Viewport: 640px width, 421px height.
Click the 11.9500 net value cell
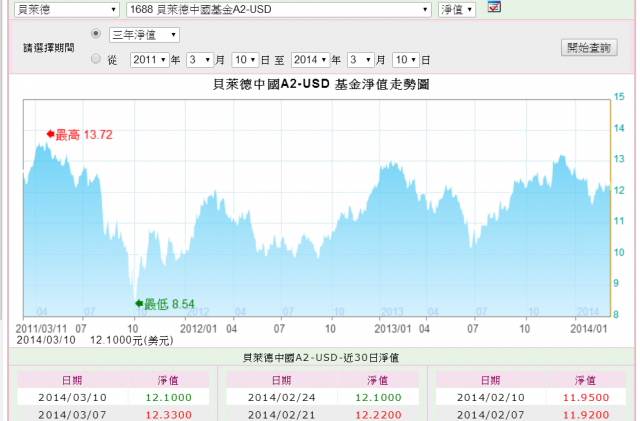586,397
